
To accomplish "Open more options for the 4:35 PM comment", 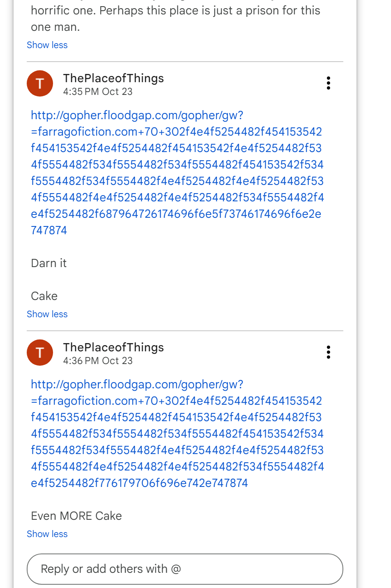I will [x=328, y=83].
